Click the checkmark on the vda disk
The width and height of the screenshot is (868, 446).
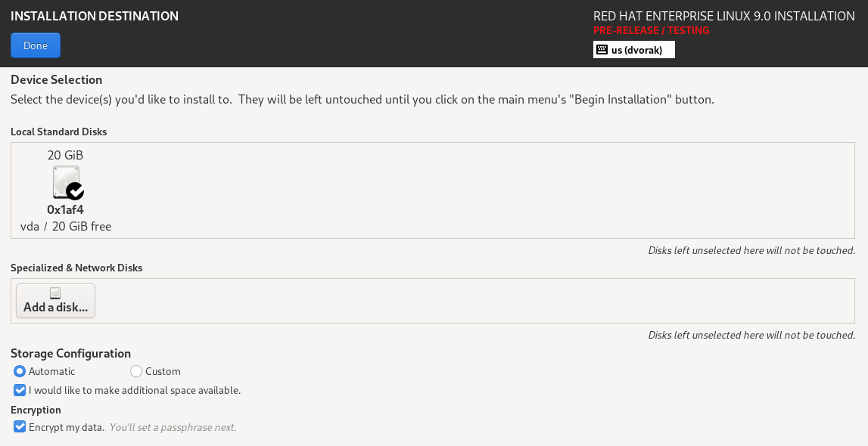coord(74,193)
